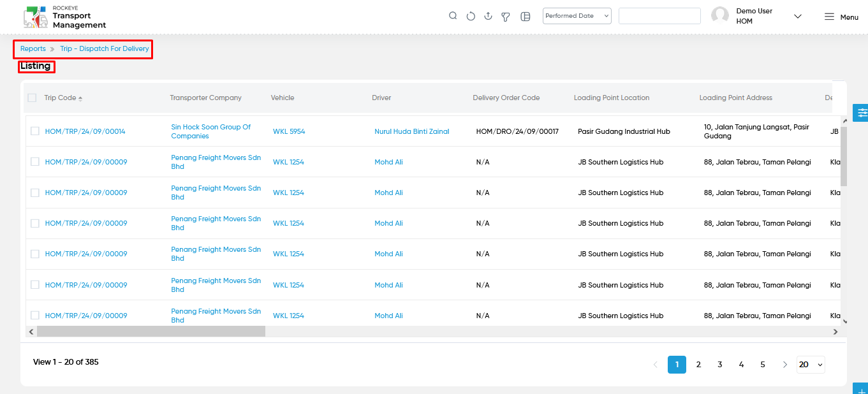Click the previous page left chevron
Screen dimensions: 868x394
coord(655,365)
